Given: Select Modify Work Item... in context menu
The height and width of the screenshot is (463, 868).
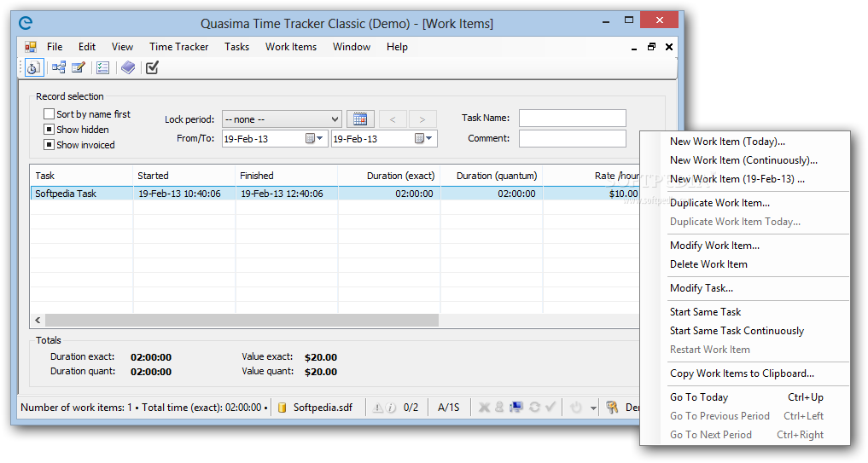Looking at the screenshot, I should click(x=744, y=246).
